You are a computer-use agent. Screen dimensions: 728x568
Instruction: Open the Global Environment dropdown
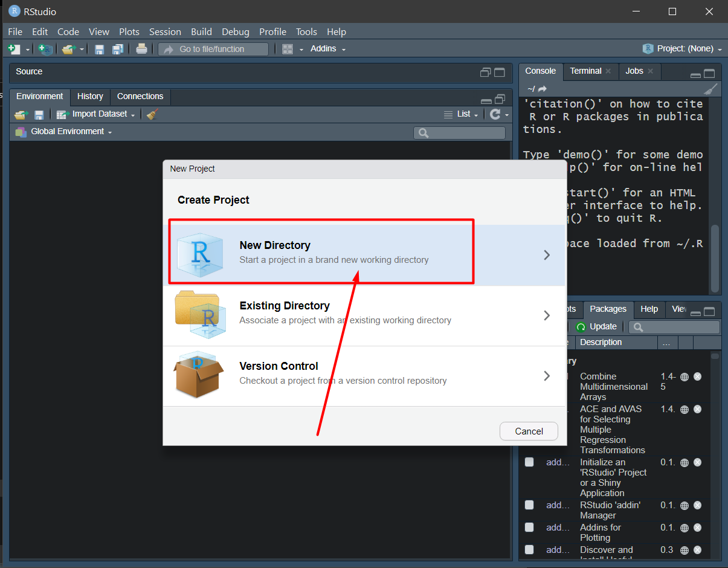click(x=64, y=132)
